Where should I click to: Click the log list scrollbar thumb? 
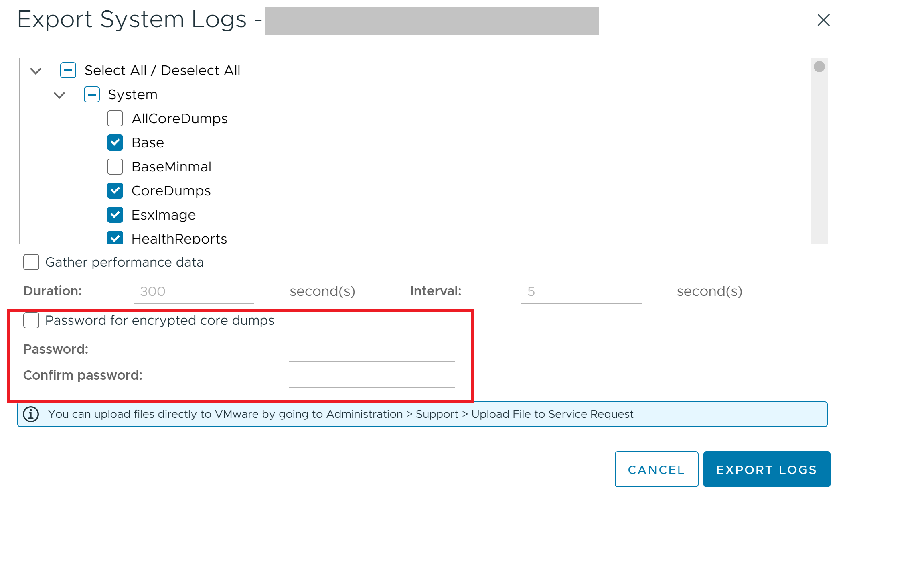tap(819, 67)
